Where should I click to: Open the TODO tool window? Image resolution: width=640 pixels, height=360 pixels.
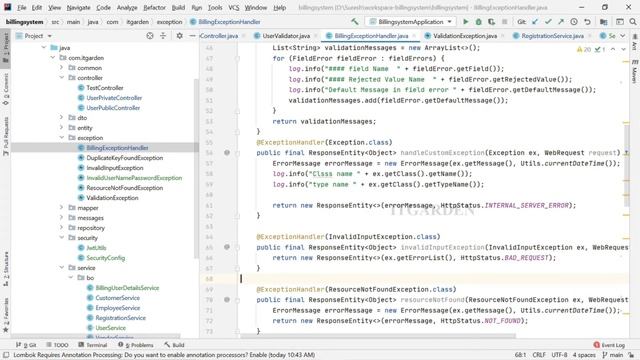57,345
